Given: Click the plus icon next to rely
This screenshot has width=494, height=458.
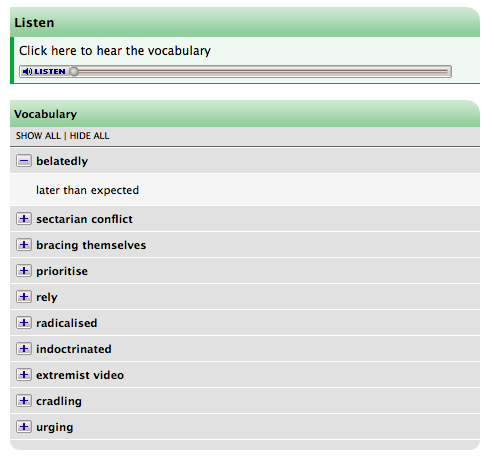Looking at the screenshot, I should click(24, 297).
